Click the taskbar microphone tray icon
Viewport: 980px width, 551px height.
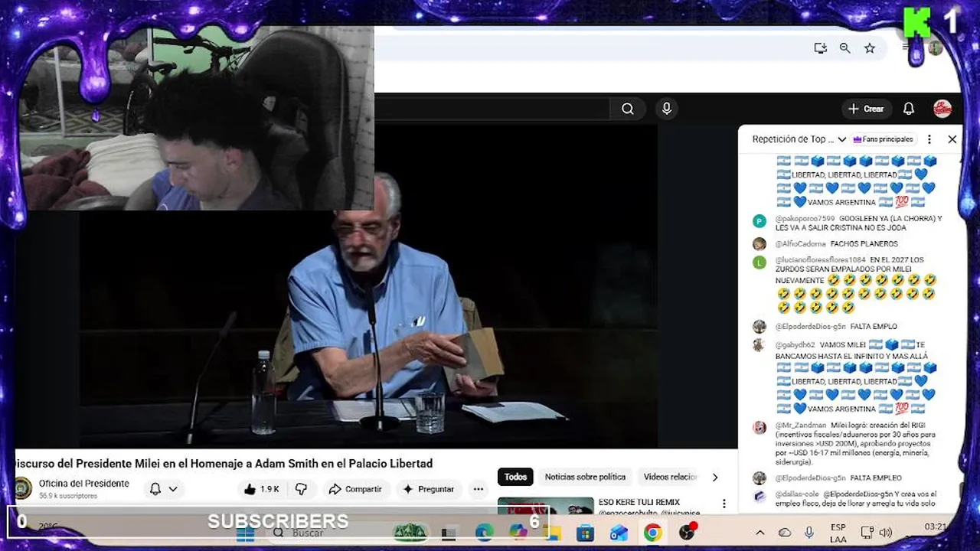[x=808, y=533]
